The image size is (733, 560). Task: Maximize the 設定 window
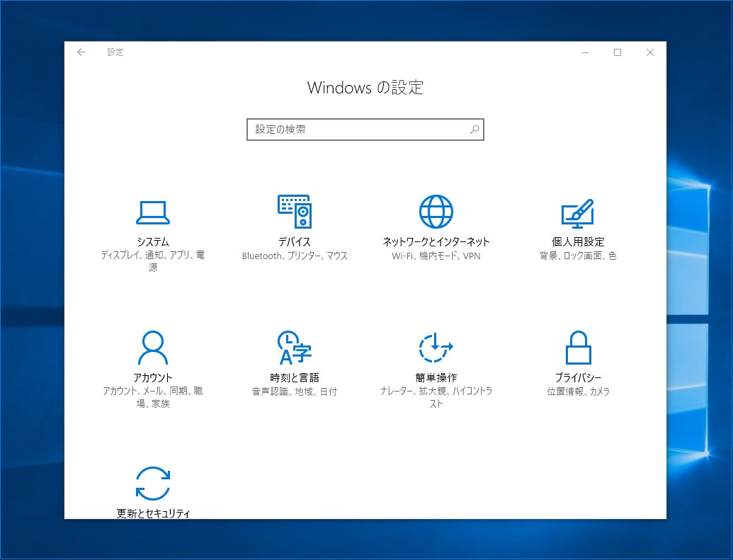point(617,52)
